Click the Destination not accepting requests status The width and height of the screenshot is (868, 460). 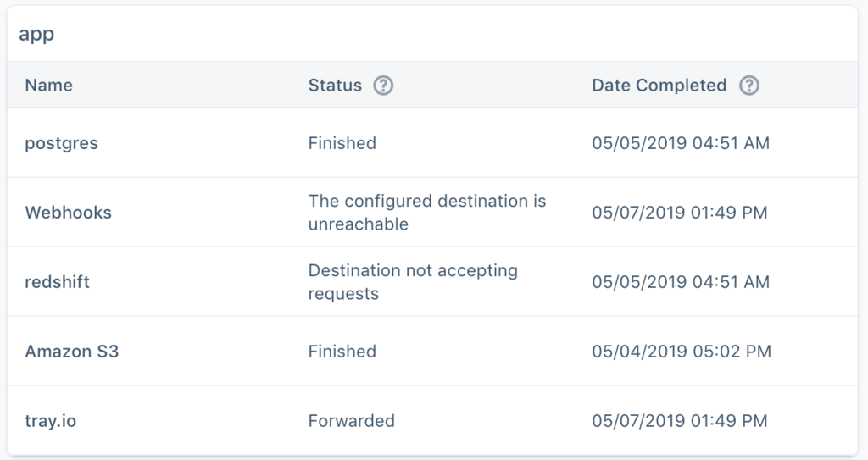pos(413,282)
